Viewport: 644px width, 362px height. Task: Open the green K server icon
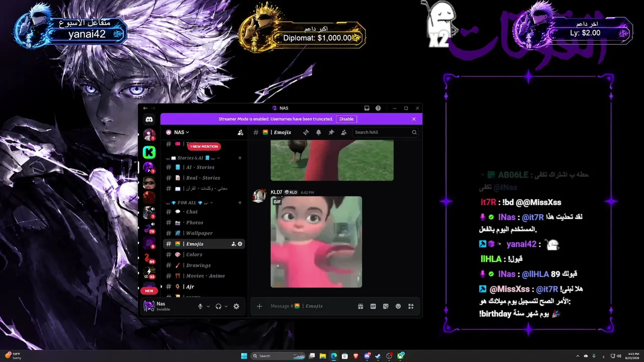(x=149, y=152)
